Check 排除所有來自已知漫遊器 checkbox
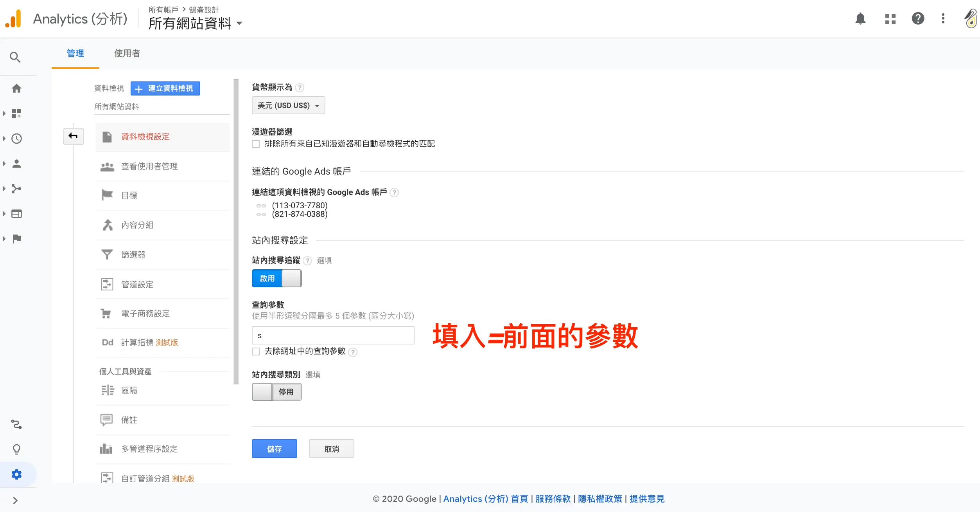The image size is (980, 512). 256,144
